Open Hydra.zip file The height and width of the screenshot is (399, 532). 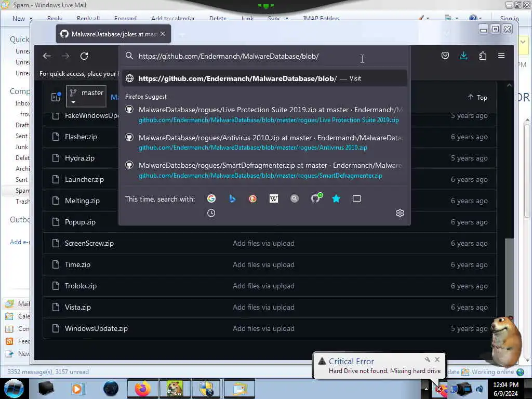point(79,158)
